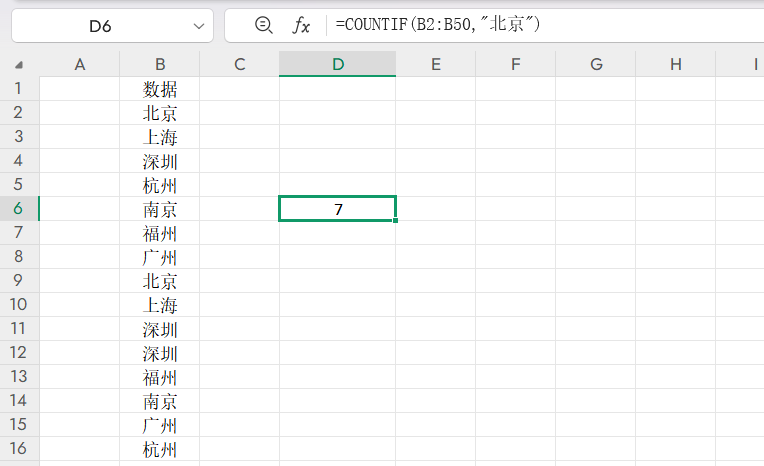This screenshot has height=466, width=764.
Task: Select row 9 header
Action: (19, 280)
